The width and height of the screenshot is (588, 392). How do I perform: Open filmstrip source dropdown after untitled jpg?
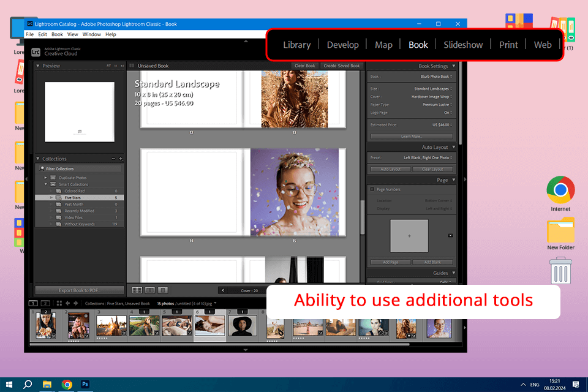pyautogui.click(x=215, y=303)
